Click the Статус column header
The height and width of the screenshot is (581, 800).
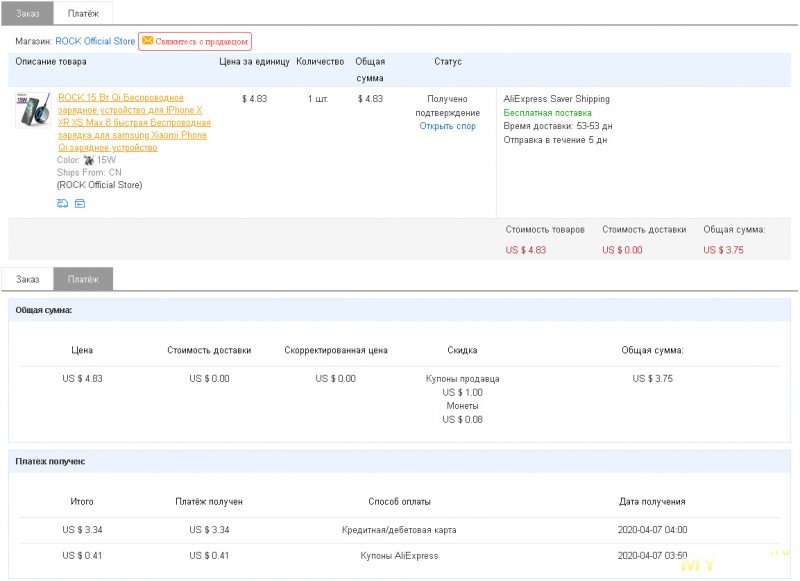coord(447,62)
